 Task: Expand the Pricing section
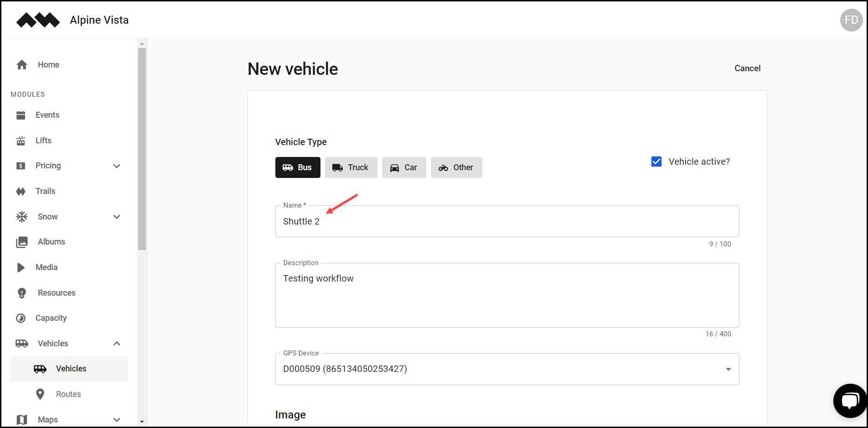(117, 166)
